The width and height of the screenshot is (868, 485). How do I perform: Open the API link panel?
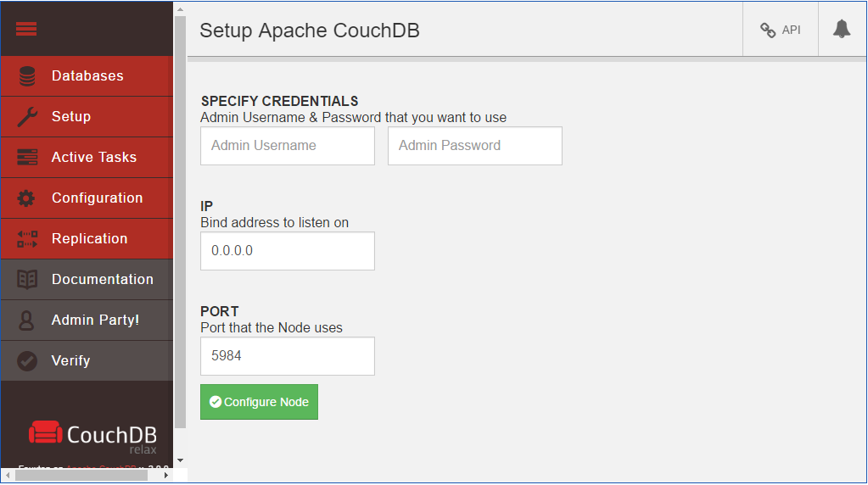781,30
